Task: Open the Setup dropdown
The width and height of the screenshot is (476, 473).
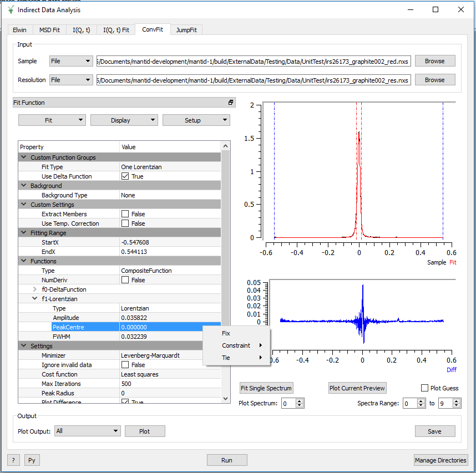Action: click(x=196, y=120)
